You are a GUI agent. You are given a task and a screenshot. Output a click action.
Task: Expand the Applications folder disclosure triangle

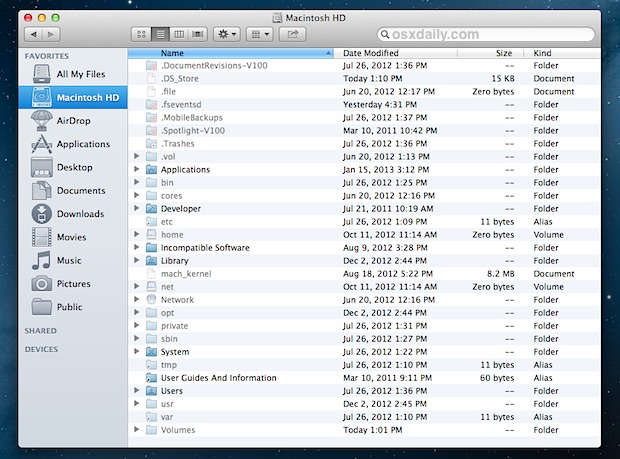[x=138, y=170]
